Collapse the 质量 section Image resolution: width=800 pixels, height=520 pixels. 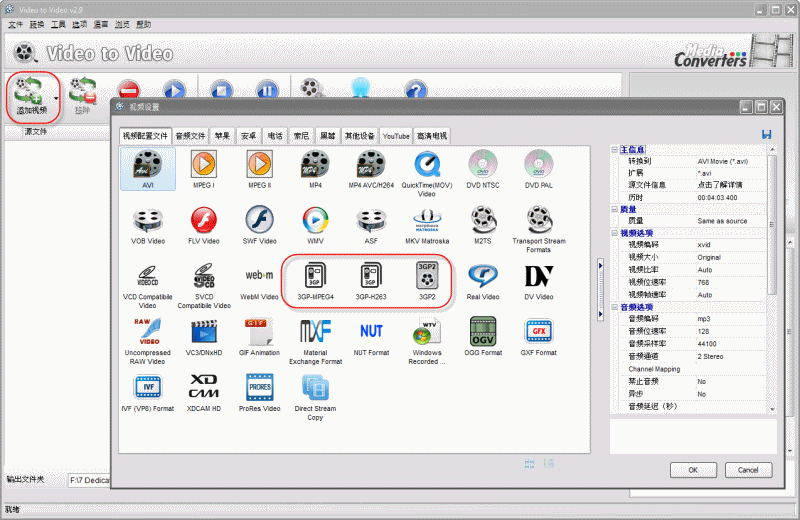point(614,209)
